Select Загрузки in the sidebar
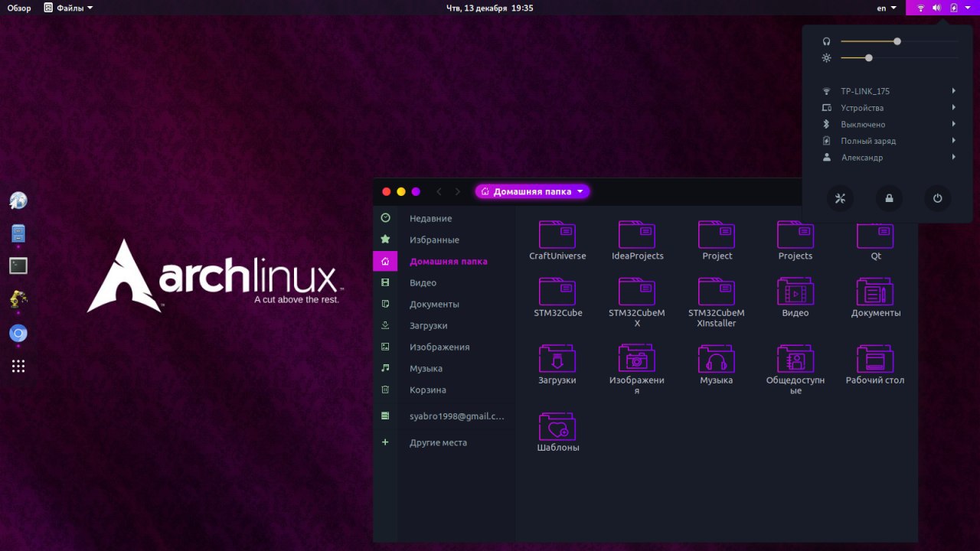 pyautogui.click(x=444, y=326)
